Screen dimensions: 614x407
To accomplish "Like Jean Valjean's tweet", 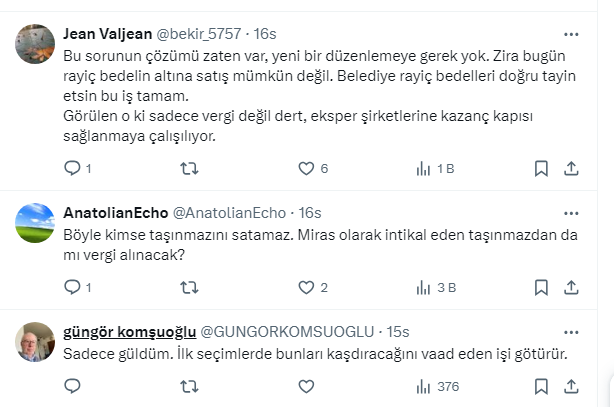I will click(x=306, y=168).
